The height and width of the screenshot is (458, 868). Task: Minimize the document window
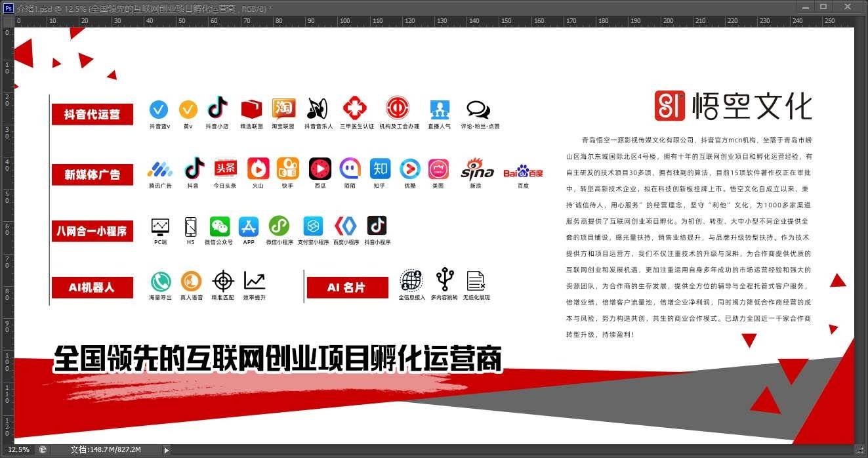coord(805,6)
